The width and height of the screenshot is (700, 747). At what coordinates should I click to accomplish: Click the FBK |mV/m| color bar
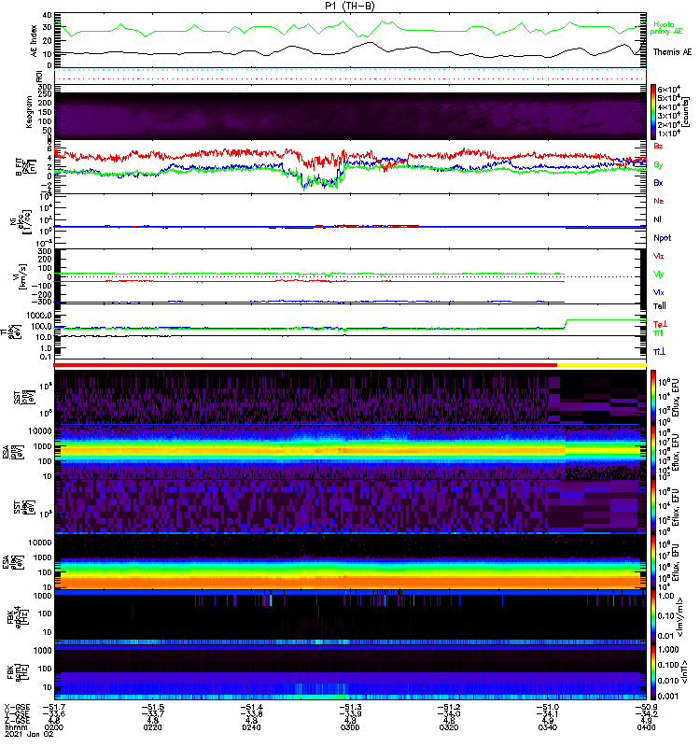(x=653, y=616)
